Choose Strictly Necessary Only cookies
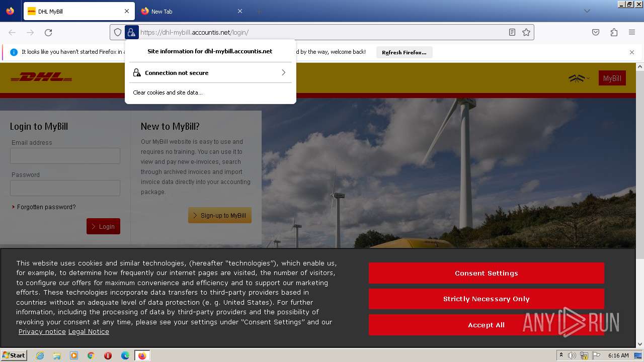This screenshot has height=362, width=644. pos(487,299)
